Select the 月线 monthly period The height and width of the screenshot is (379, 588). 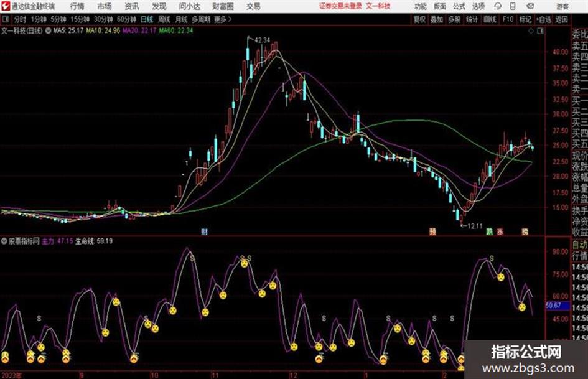point(182,19)
